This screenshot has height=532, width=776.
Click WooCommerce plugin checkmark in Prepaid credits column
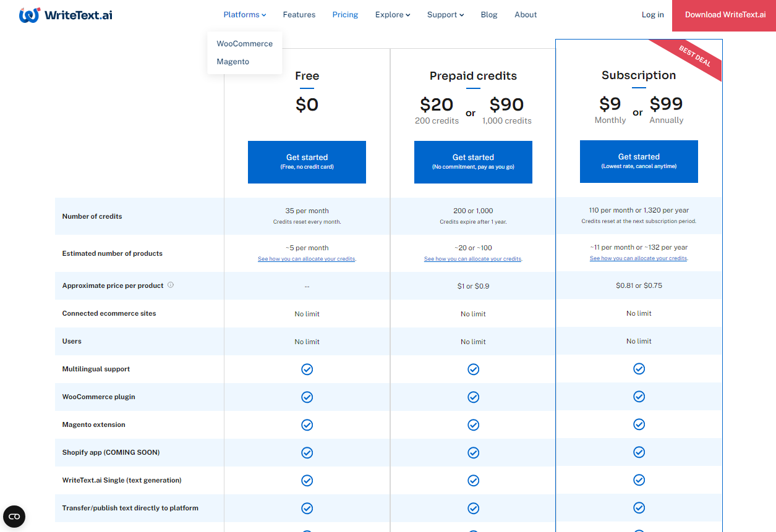click(x=473, y=397)
